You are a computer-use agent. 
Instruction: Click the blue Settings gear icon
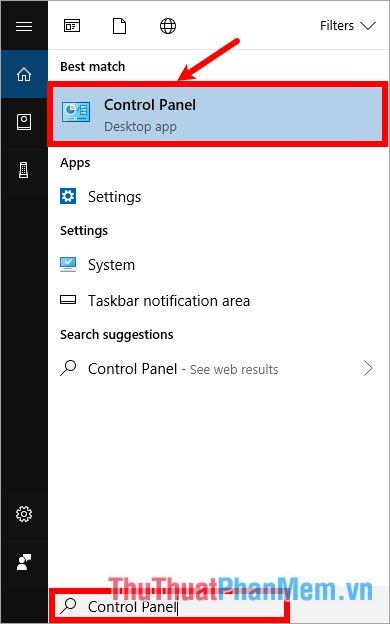click(x=68, y=196)
